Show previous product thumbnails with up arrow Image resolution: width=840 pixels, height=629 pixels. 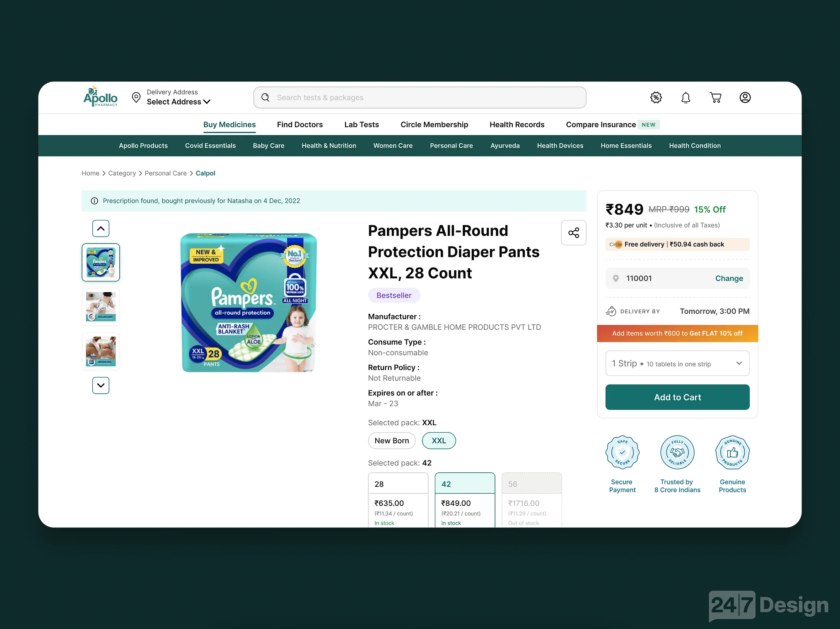101,228
